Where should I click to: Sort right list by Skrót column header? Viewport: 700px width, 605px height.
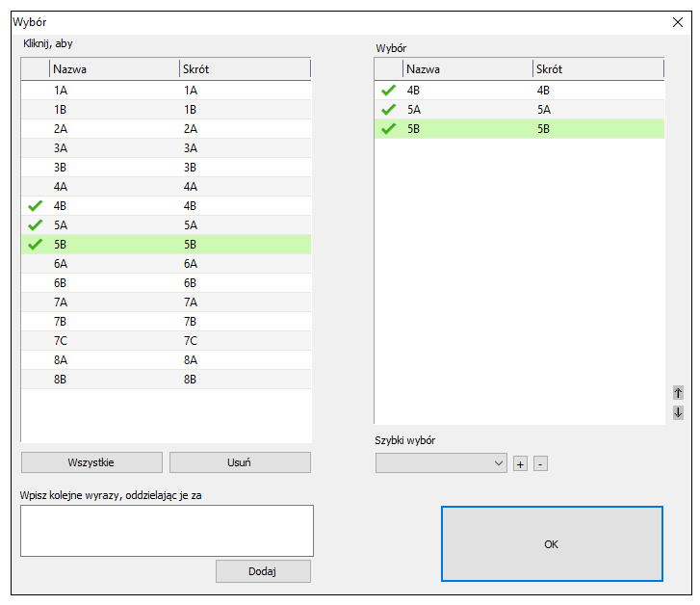(x=597, y=69)
